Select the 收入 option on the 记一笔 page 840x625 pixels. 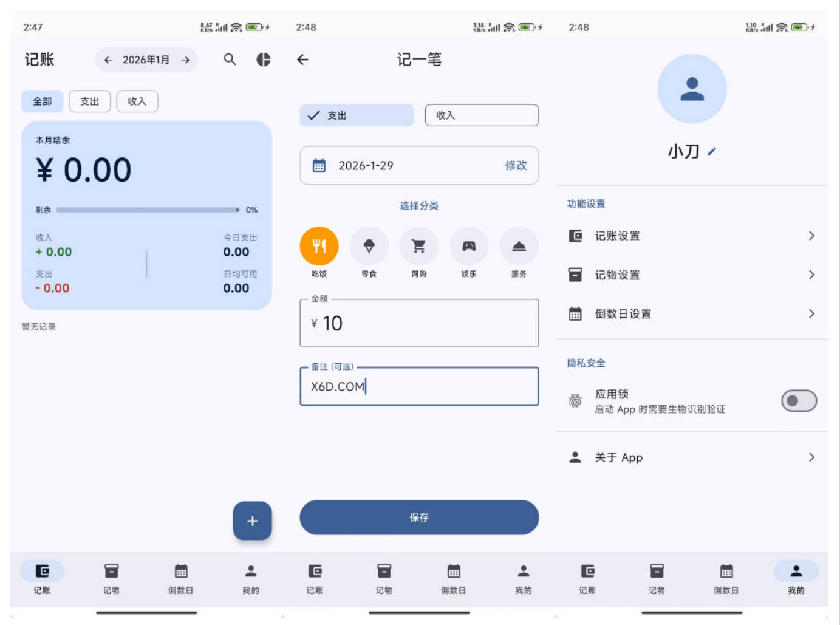482,115
